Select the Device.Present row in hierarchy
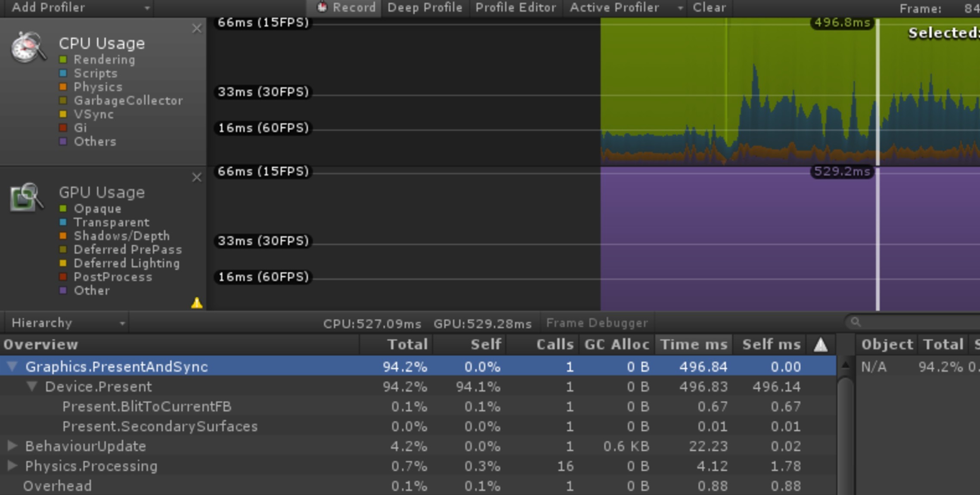980x495 pixels. click(98, 386)
